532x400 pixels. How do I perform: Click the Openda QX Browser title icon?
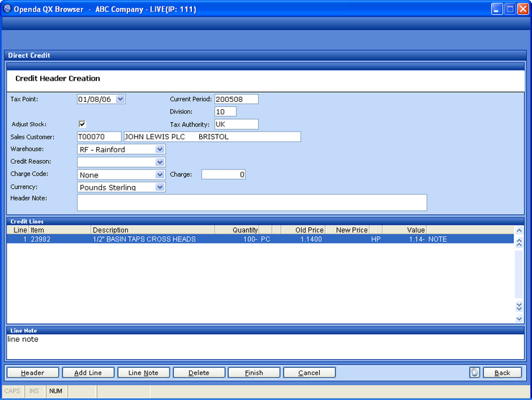click(7, 9)
